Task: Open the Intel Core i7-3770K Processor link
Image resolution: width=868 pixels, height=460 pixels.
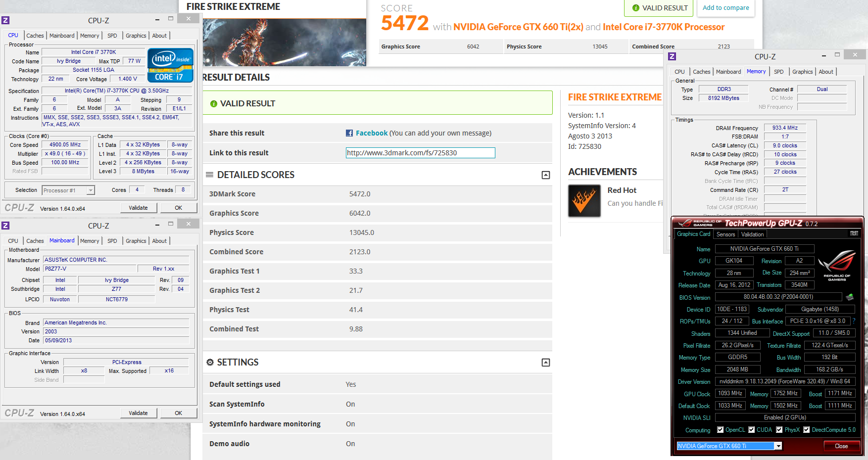Action: [664, 27]
